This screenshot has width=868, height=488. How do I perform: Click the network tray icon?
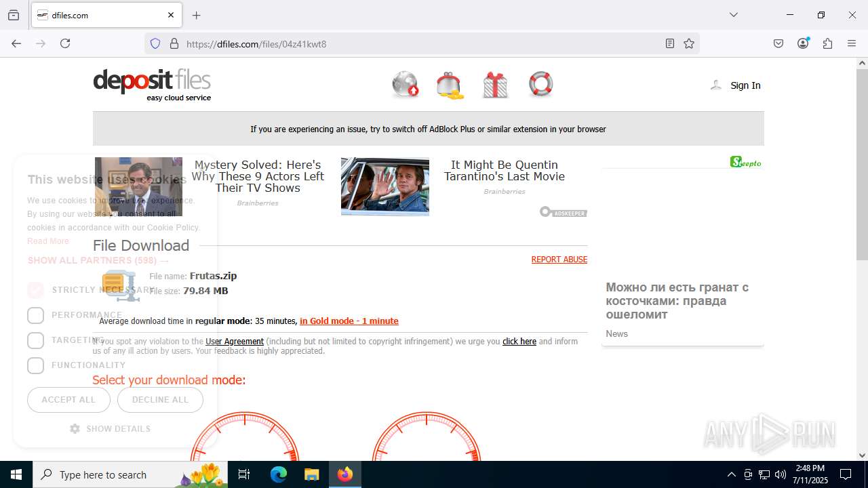point(764,474)
